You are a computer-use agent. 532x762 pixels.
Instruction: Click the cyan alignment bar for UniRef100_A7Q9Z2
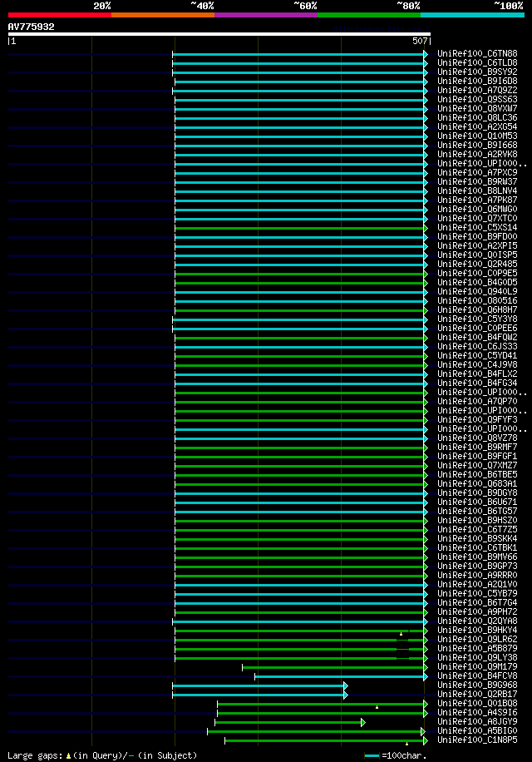point(298,91)
